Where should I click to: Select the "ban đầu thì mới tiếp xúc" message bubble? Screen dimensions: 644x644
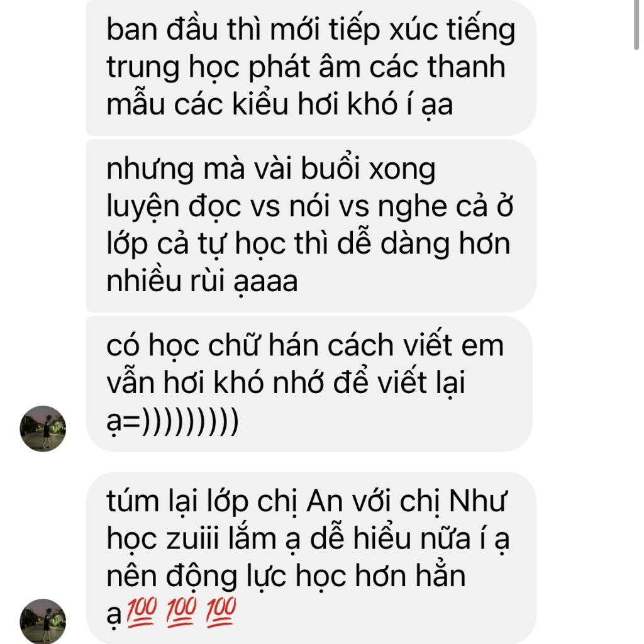tap(311, 67)
